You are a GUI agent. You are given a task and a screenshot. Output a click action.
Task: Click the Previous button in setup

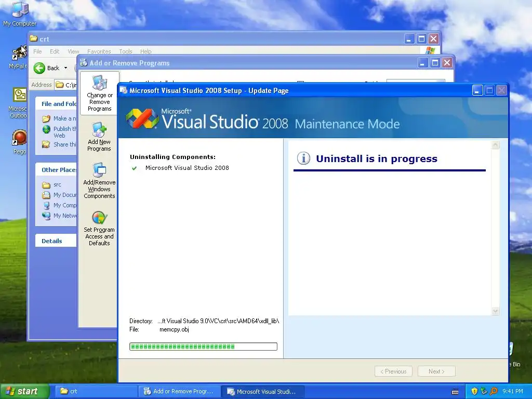(x=393, y=371)
